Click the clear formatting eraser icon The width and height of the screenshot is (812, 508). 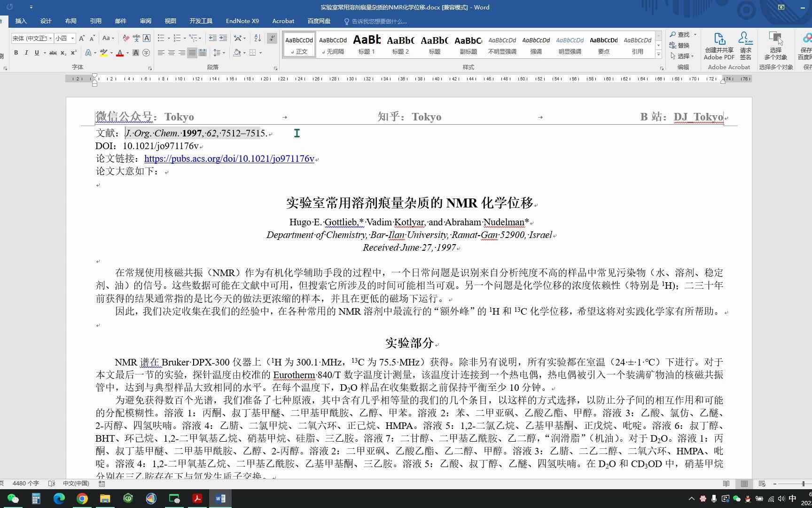tap(126, 38)
